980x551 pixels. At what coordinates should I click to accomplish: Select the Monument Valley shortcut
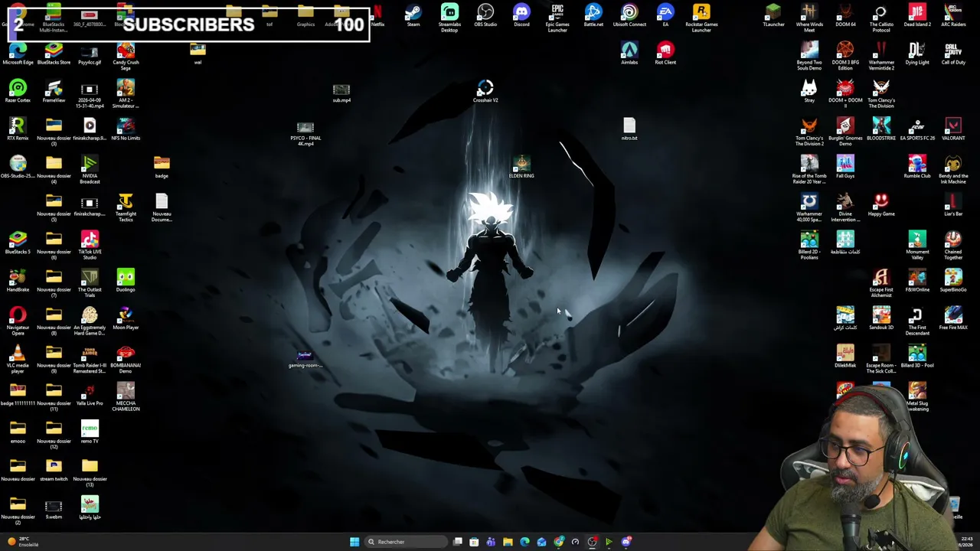click(917, 246)
